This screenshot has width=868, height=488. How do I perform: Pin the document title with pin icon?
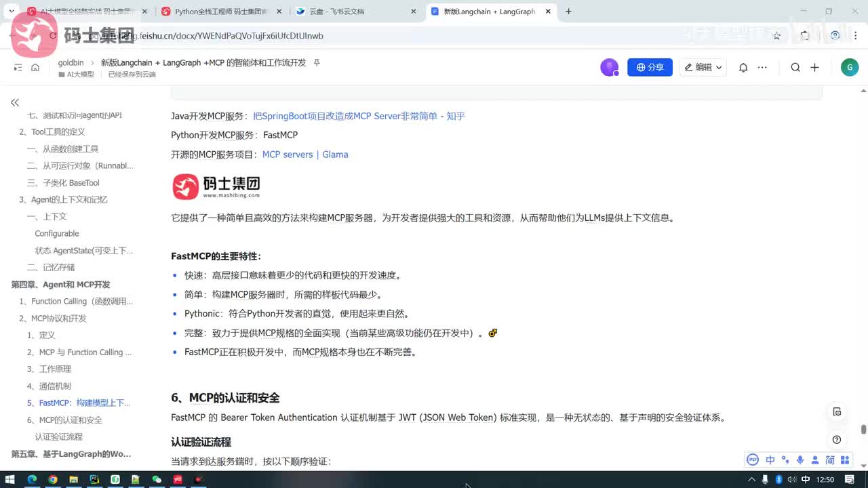pyautogui.click(x=317, y=62)
